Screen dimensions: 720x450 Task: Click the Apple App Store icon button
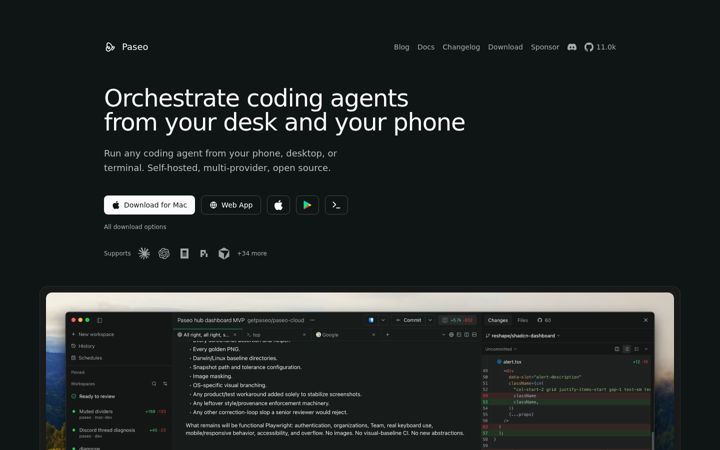(278, 205)
